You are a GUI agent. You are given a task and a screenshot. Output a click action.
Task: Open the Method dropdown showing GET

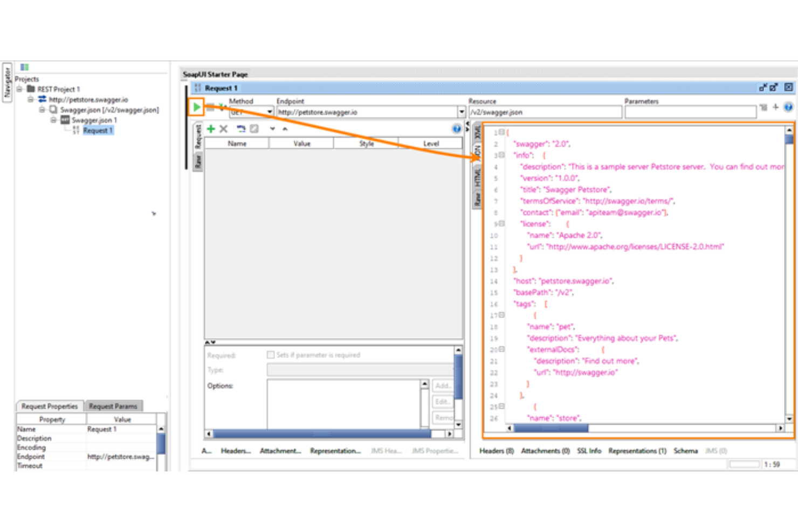[269, 112]
